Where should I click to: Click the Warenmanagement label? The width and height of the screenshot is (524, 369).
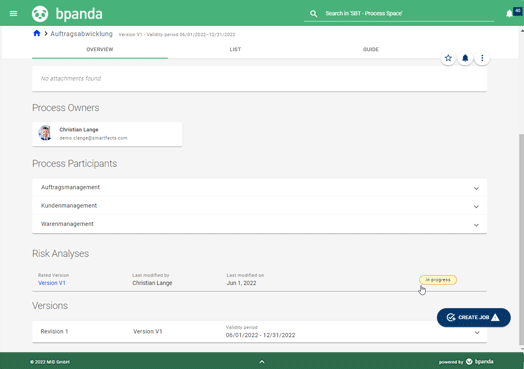67,224
